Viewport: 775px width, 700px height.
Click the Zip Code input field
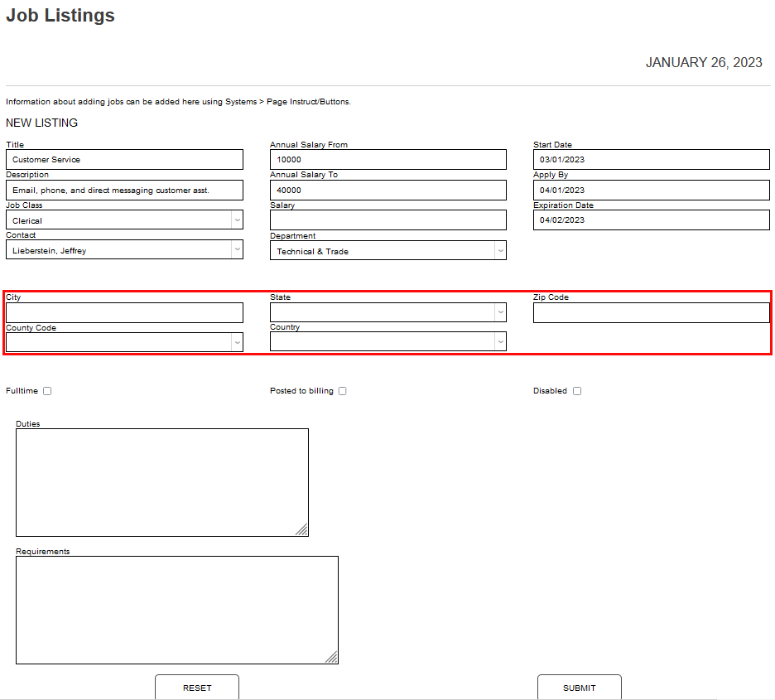click(651, 313)
